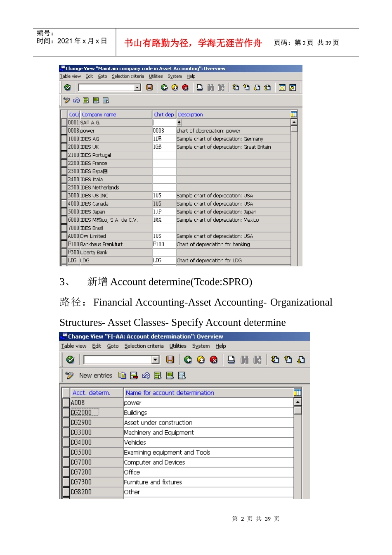Image resolution: width=392 pixels, height=555 pixels.
Task: Click Copy As icon next to New entries
Action: pos(122,375)
